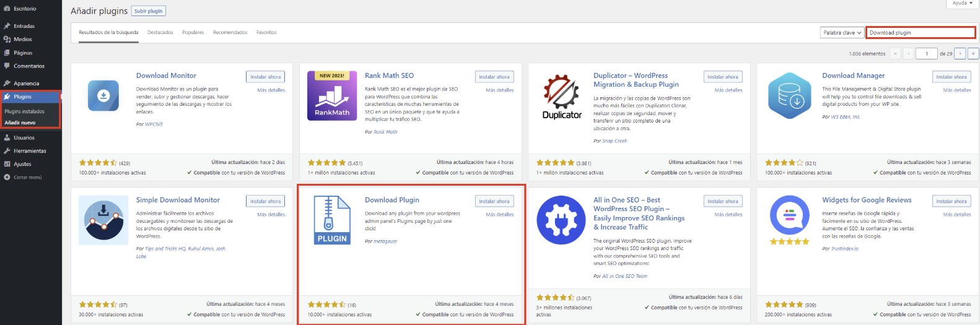Select Añadir nuevo submenu item
The height and width of the screenshot is (325, 980).
(20, 123)
